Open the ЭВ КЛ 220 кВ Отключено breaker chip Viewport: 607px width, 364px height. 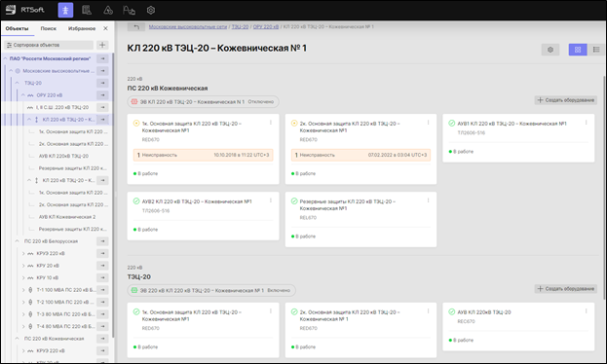tap(203, 102)
